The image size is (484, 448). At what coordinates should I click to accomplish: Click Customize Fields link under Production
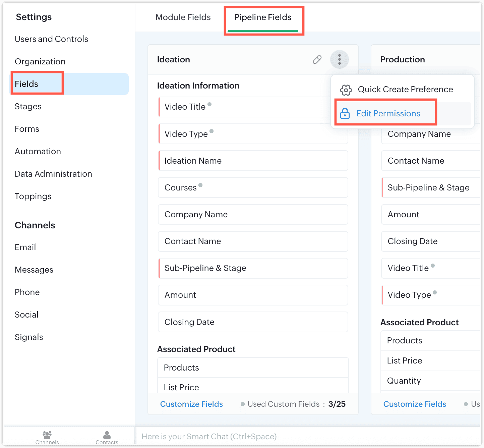coord(415,404)
